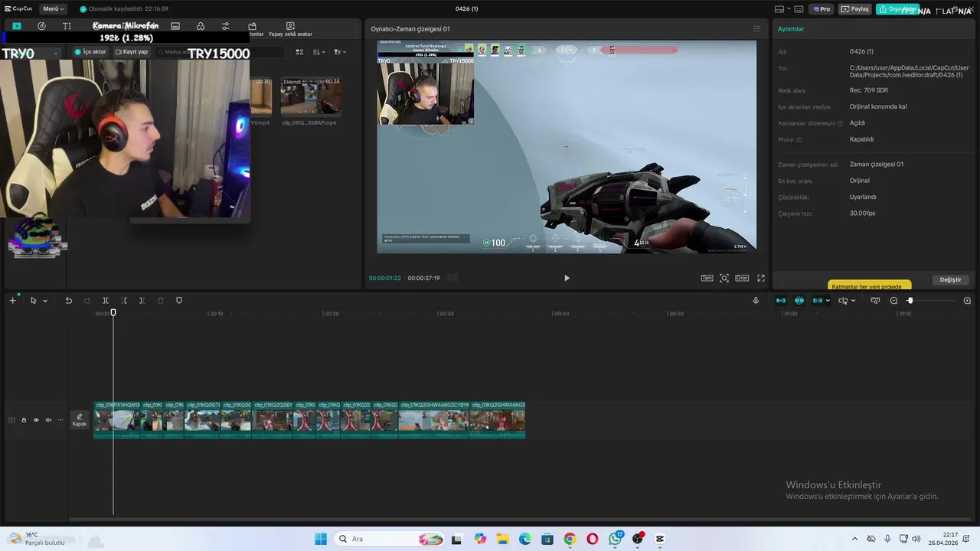Zoom out the timeline
Image resolution: width=980 pixels, height=551 pixels.
(x=893, y=301)
